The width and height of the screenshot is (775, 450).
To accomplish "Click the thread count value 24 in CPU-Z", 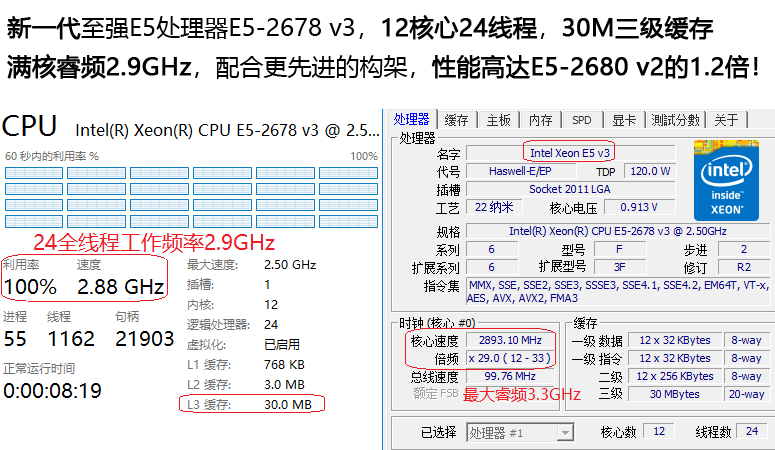I will click(752, 431).
